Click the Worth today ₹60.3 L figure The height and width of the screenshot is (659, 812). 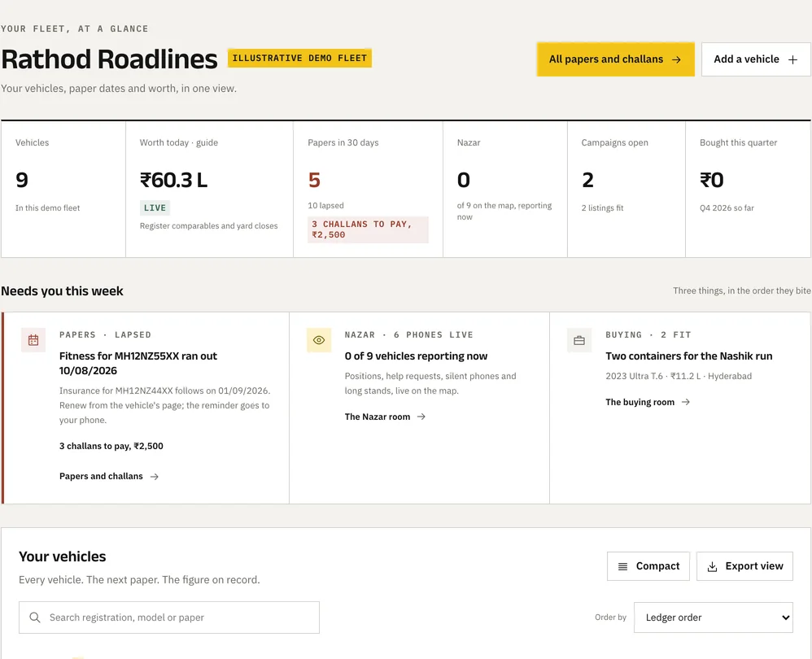point(173,180)
